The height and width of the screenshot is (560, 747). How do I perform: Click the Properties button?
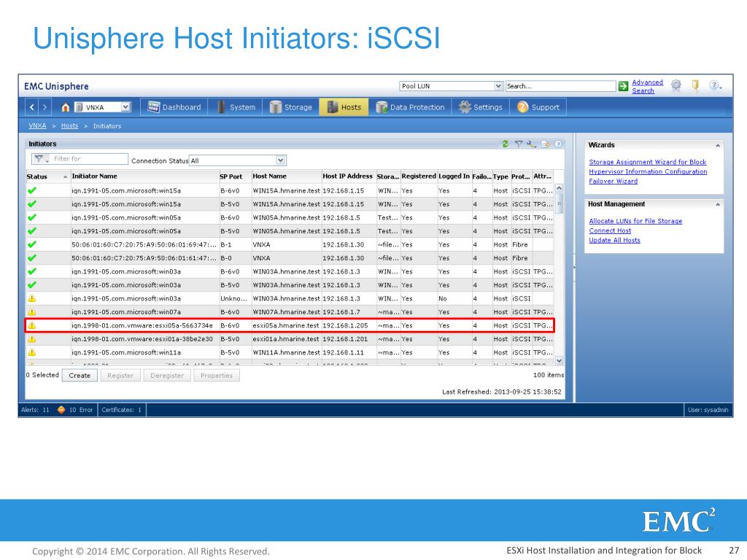click(x=216, y=376)
